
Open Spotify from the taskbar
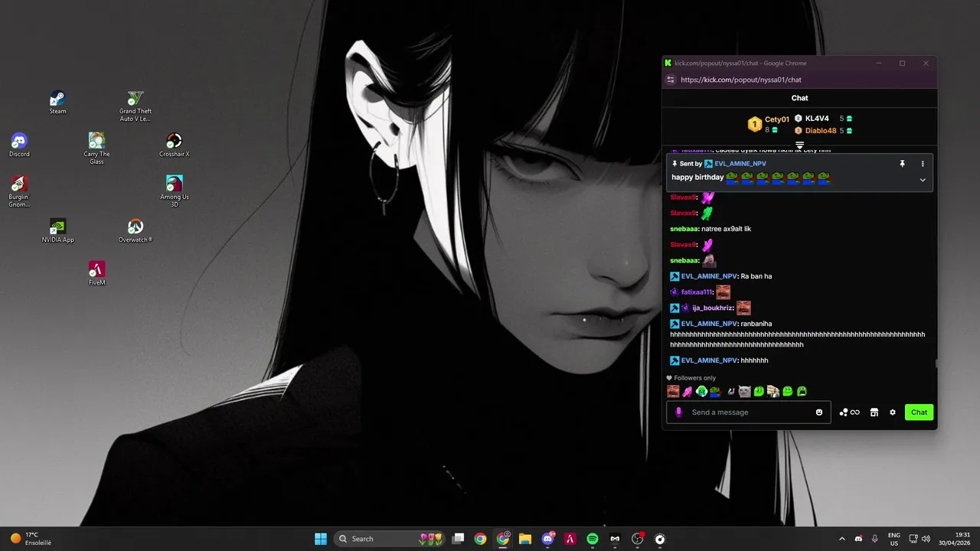(x=593, y=539)
